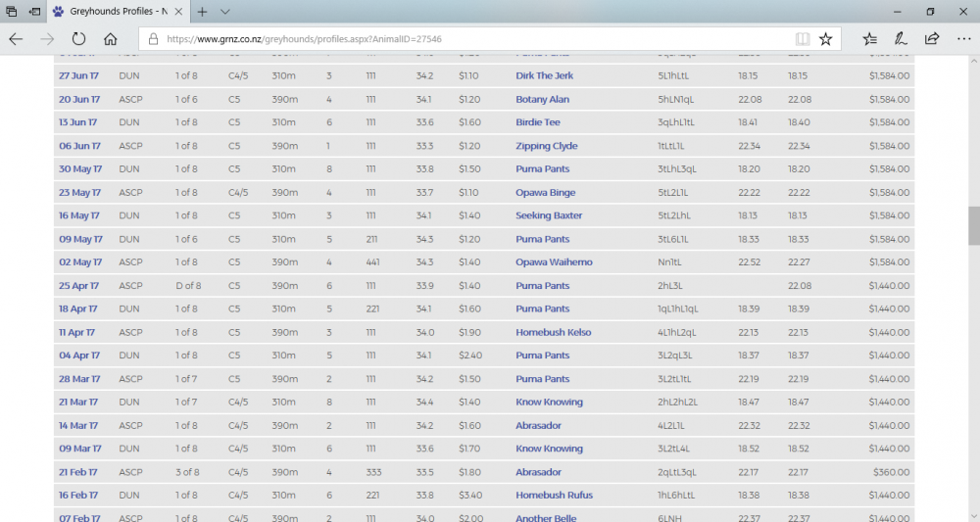Open the 13 Jun 17 race date link

tap(77, 122)
